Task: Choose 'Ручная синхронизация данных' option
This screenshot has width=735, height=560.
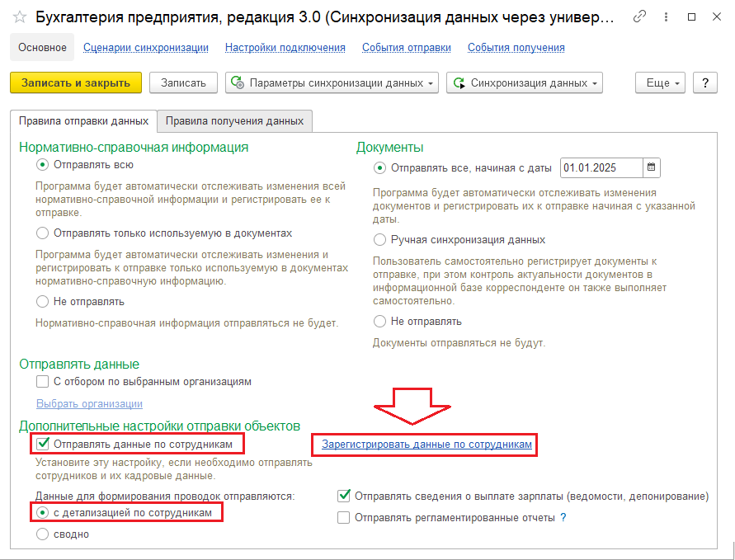Action: tap(379, 240)
